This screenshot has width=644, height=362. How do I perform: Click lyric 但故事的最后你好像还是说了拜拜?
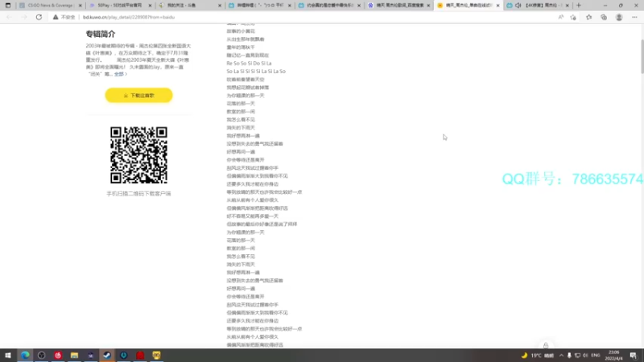click(262, 224)
